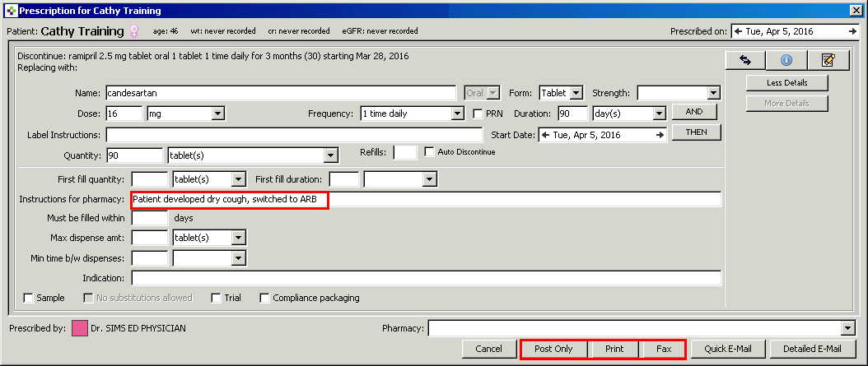Screen dimensions: 868x366
Task: Enable the PRN checkbox
Action: [x=478, y=114]
